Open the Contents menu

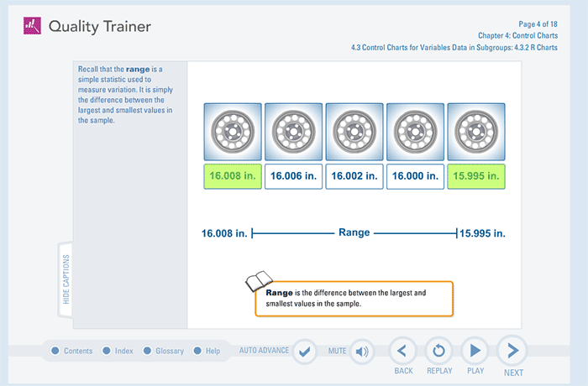pyautogui.click(x=72, y=351)
